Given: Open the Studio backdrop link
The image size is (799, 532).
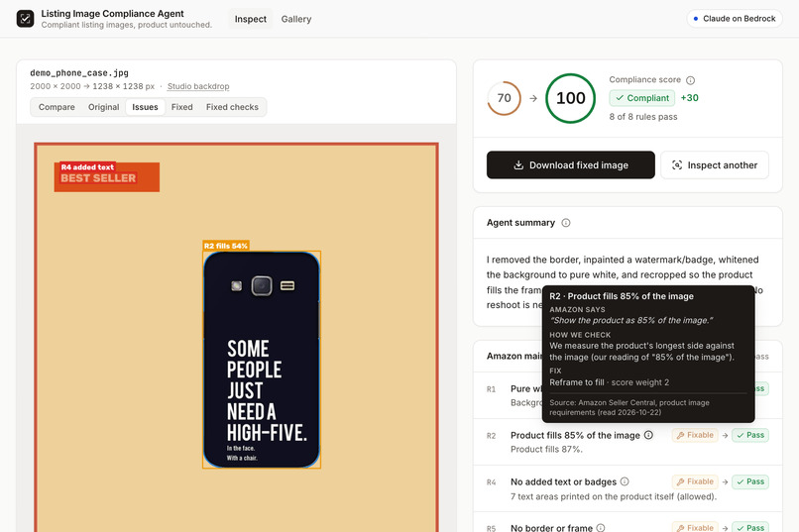Looking at the screenshot, I should point(198,86).
